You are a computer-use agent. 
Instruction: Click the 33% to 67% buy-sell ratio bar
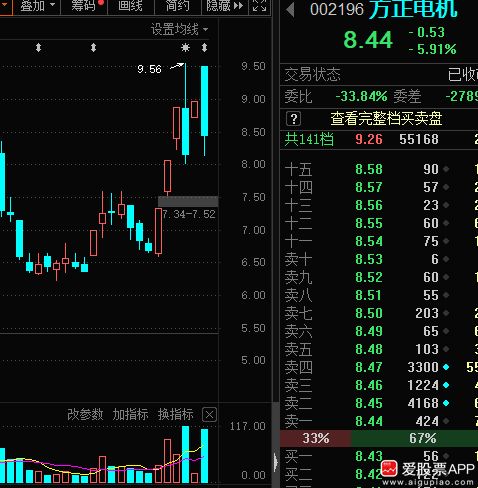379,438
